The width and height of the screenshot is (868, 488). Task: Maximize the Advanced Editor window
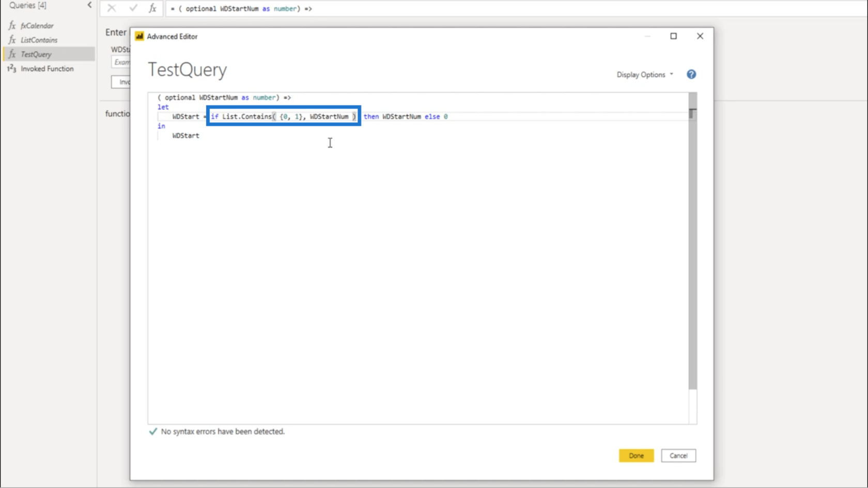pos(673,36)
